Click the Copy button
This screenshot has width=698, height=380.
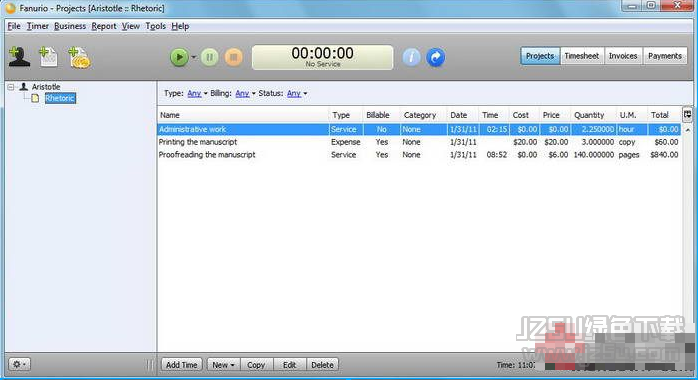256,365
